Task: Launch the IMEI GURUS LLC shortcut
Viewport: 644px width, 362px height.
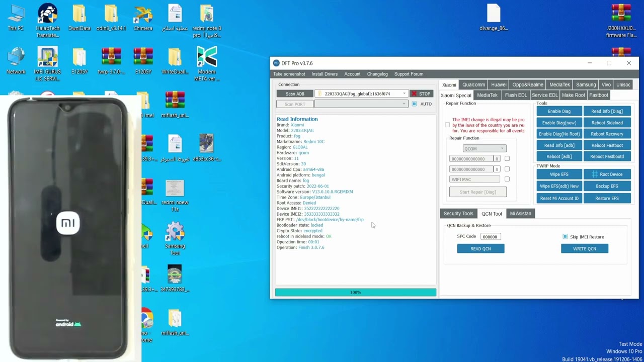Action: [x=48, y=64]
